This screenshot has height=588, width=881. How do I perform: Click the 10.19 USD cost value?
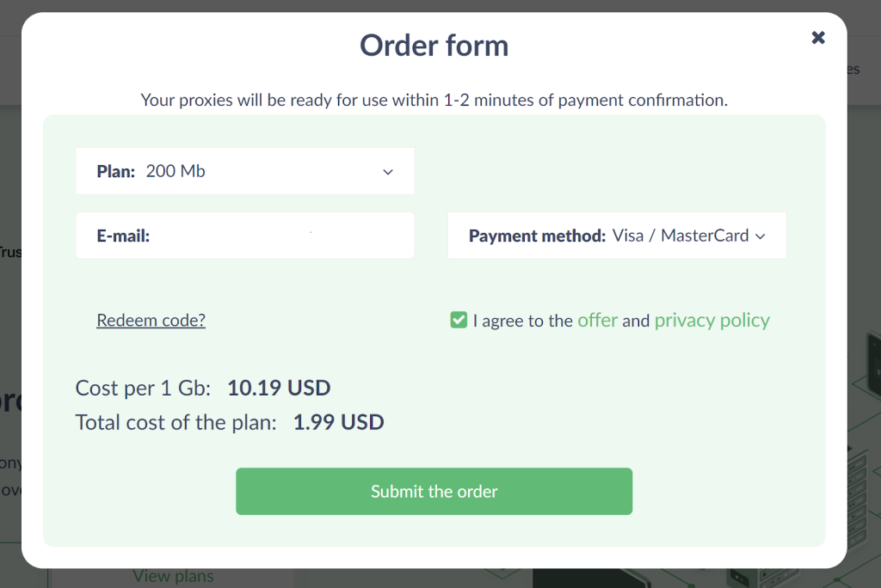(x=279, y=388)
